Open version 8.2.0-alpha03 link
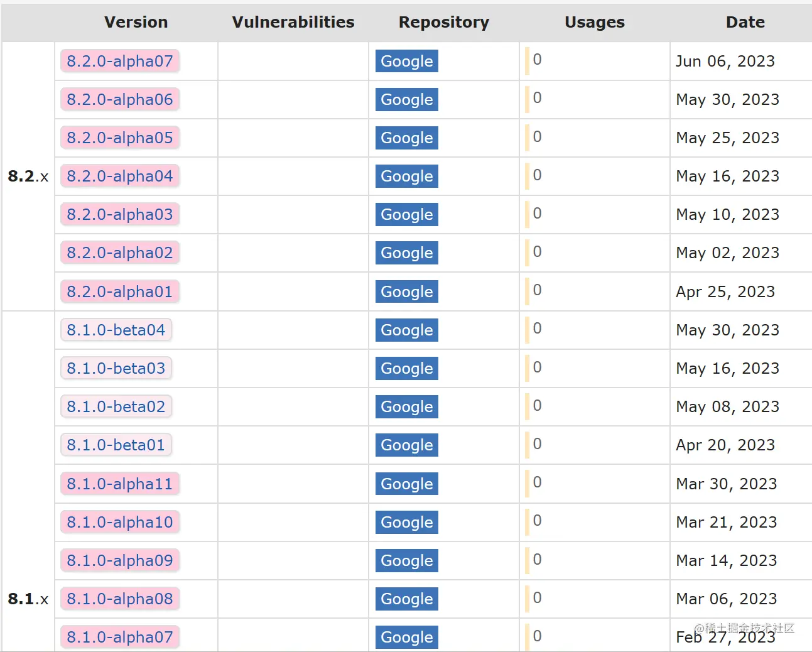 pos(120,214)
